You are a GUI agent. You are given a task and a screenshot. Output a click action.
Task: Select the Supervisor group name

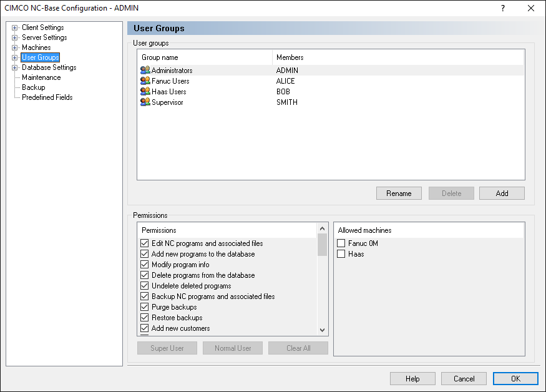[x=167, y=102]
